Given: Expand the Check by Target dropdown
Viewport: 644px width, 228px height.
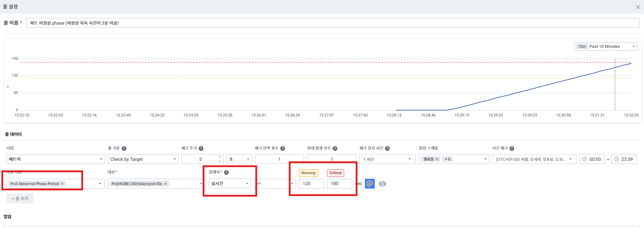Looking at the screenshot, I should tap(143, 159).
